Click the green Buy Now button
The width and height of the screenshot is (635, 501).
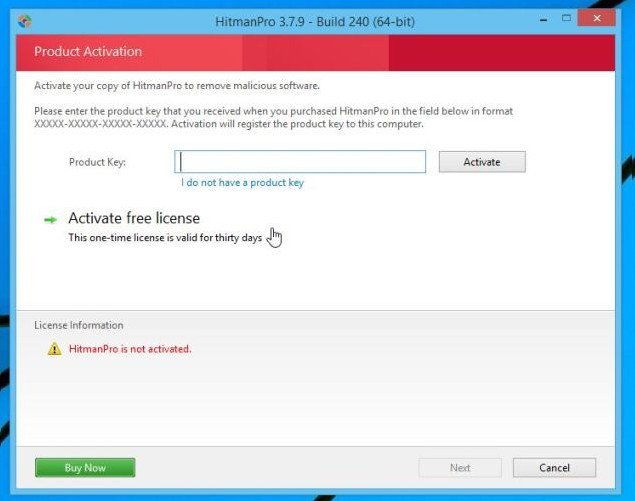(x=85, y=467)
